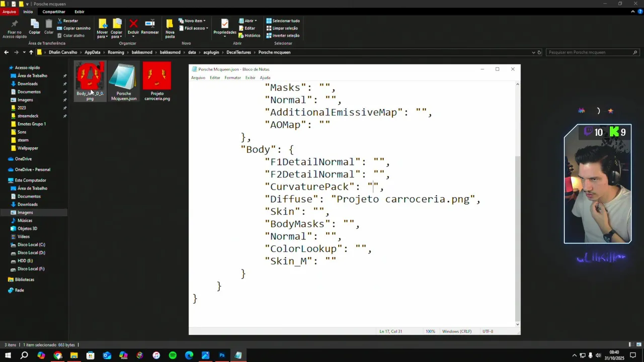644x362 pixels.
Task: Click the Pesquisar em Porsche mcqueen field
Action: [593, 52]
